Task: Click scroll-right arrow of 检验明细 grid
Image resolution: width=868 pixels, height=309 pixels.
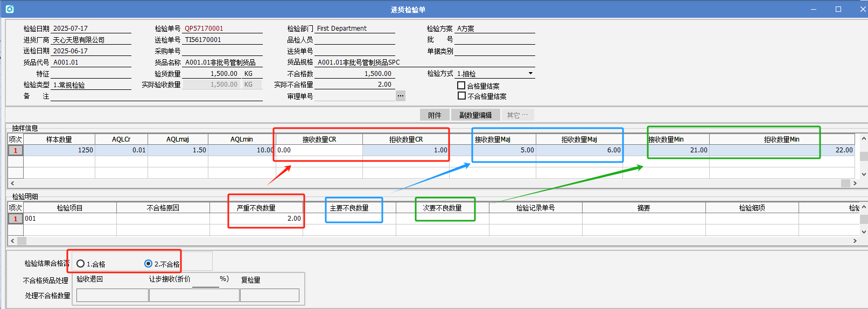Action: pos(855,241)
